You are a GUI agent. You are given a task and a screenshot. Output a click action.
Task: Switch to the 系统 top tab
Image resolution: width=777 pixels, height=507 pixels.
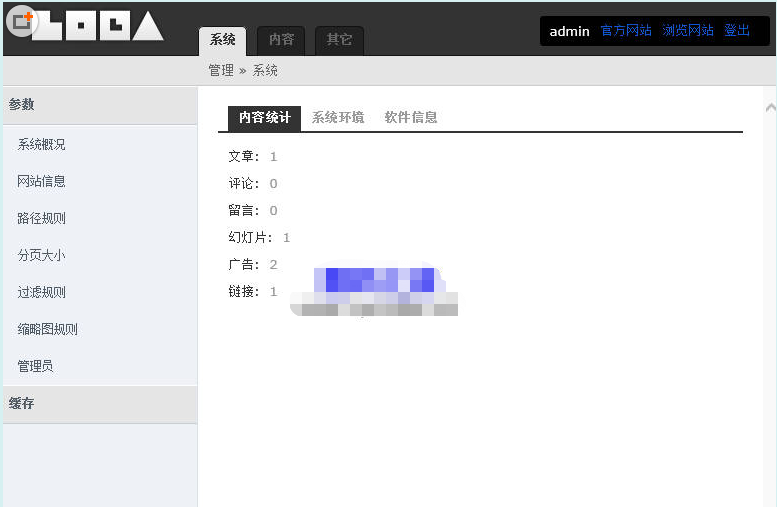point(222,40)
